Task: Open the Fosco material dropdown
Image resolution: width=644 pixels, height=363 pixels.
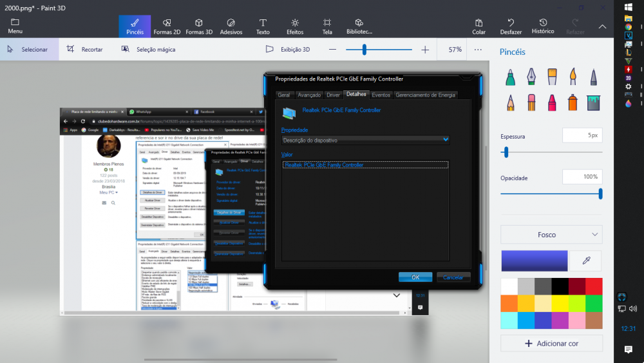Action: 551,235
